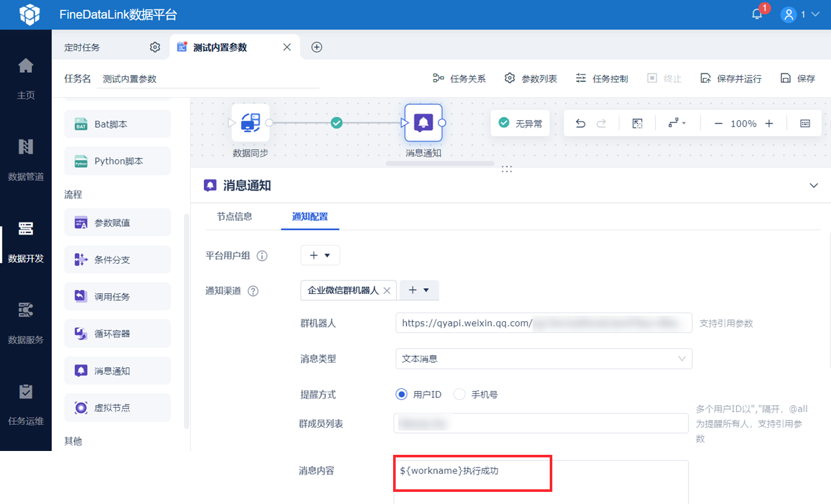Open the user account menu
Viewport: 831px width, 504px height.
800,14
